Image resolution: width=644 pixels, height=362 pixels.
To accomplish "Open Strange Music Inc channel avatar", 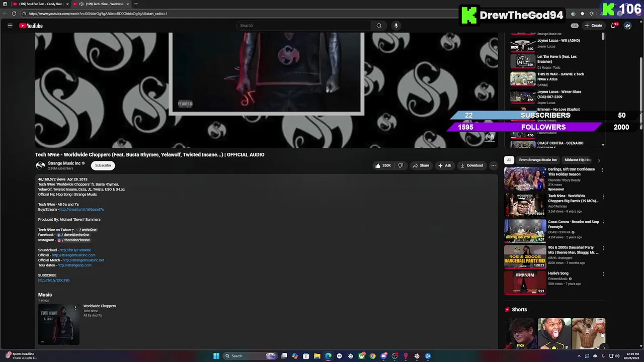I will click(x=40, y=165).
